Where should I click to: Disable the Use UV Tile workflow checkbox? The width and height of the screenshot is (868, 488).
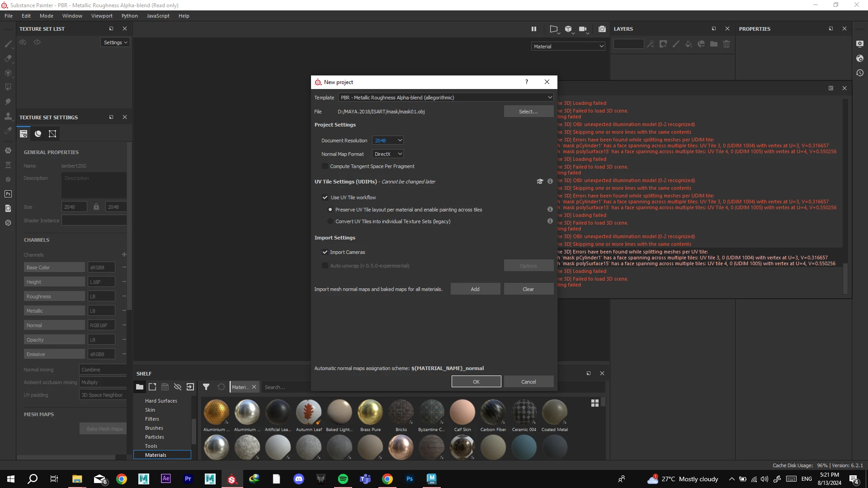(325, 197)
